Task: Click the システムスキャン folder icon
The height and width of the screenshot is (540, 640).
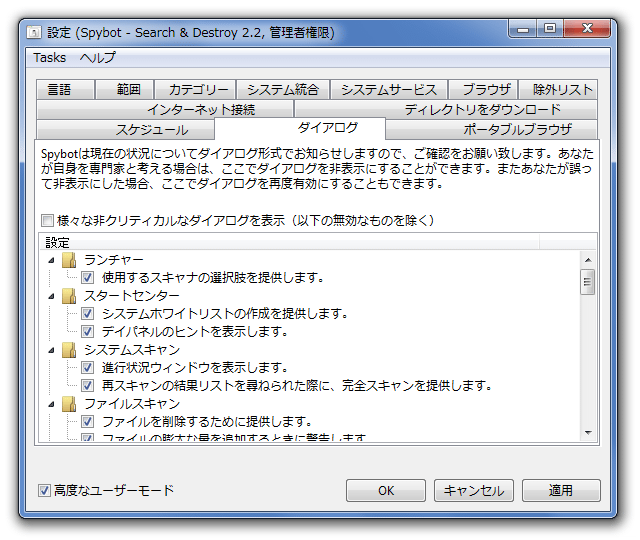Action: 69,350
